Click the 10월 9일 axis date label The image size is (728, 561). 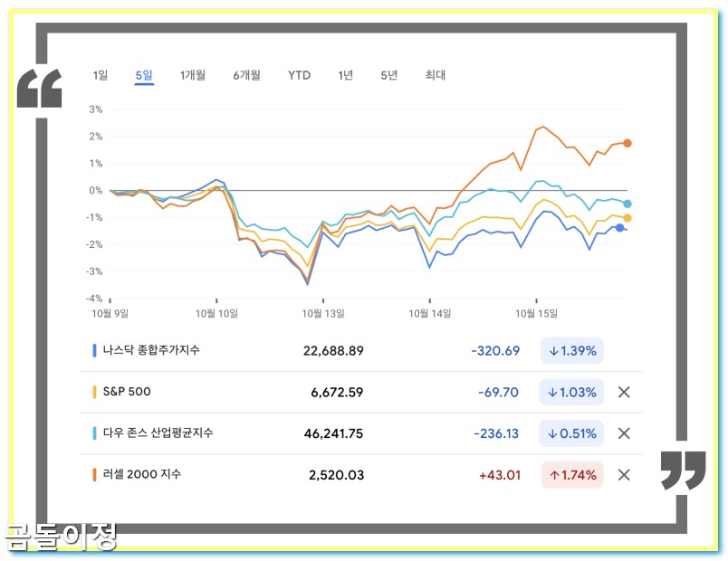click(110, 314)
